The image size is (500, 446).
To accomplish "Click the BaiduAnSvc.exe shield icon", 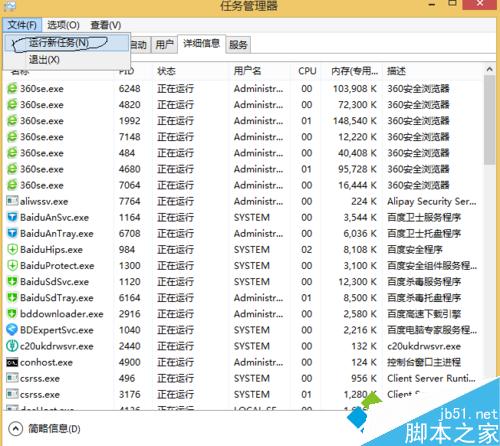I will pyautogui.click(x=12, y=217).
